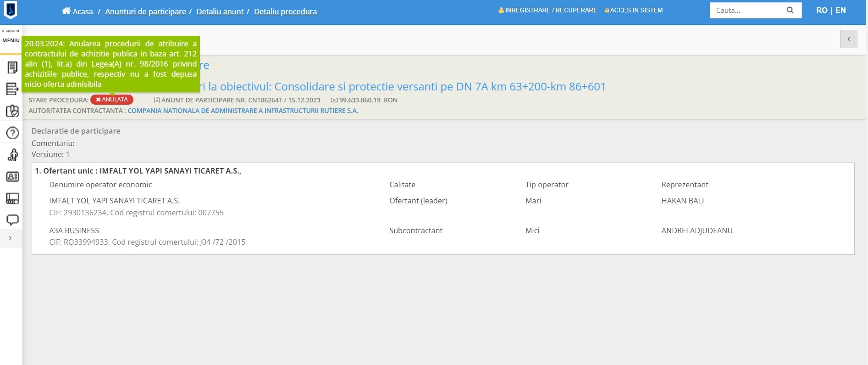Open the document list sidebar icon
The width and height of the screenshot is (868, 365).
tap(12, 67)
